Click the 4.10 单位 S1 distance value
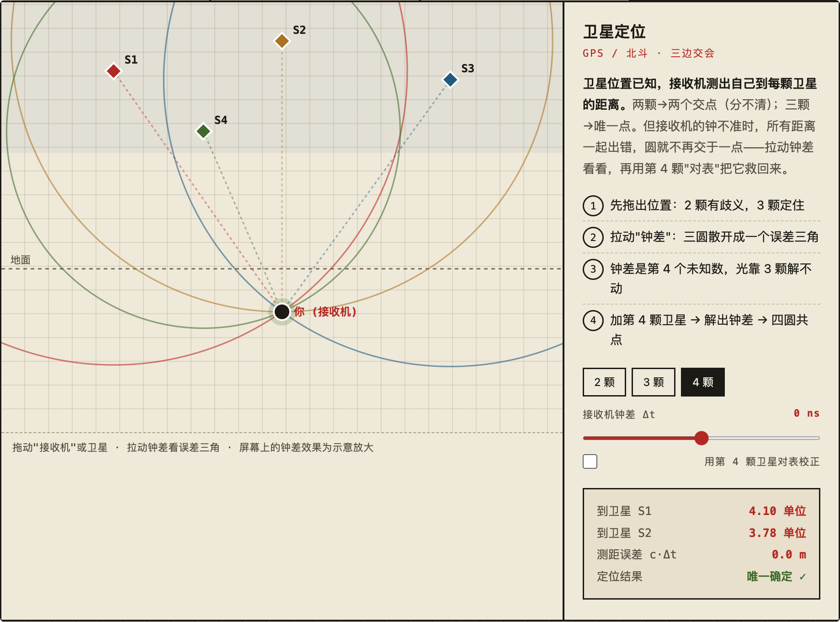Image resolution: width=840 pixels, height=622 pixels. 777,511
